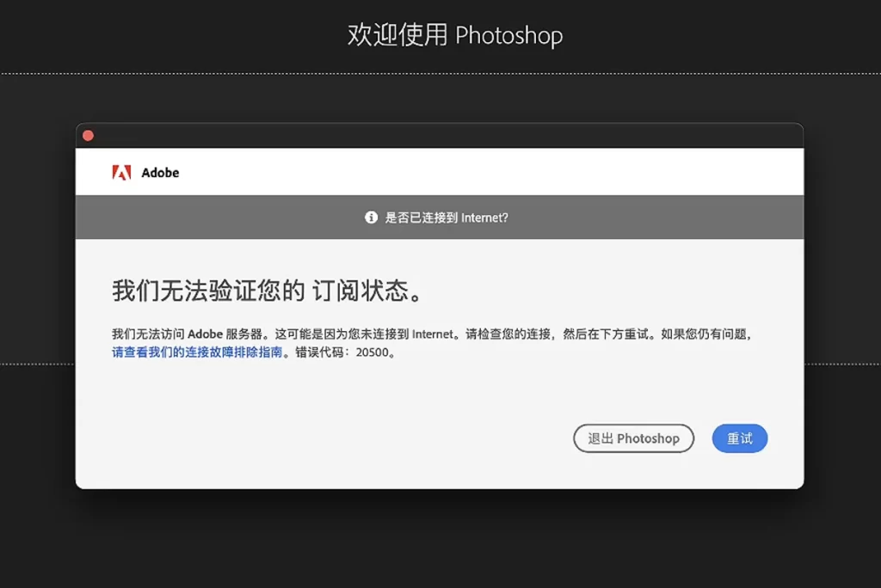
Task: Click inside the rounded 退出 Photoshop outline
Action: click(633, 438)
